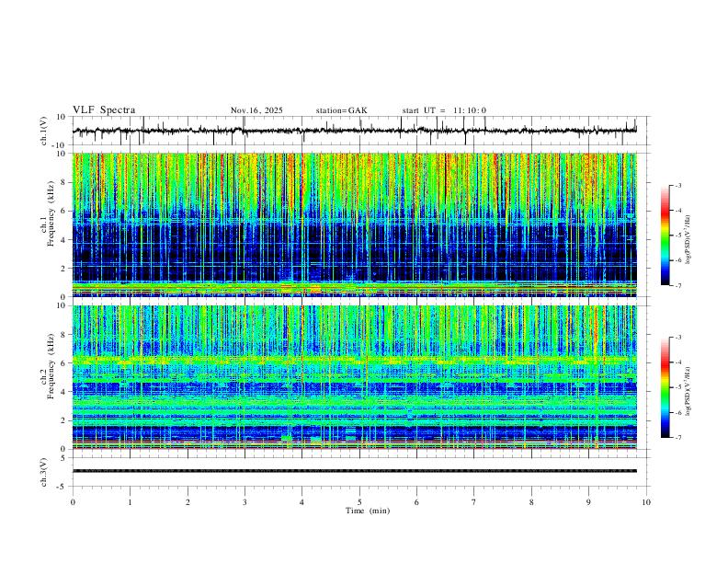Click the "-3" tick on ch.1 colorbar
Image resolution: width=728 pixels, height=563 pixels.
tap(678, 186)
